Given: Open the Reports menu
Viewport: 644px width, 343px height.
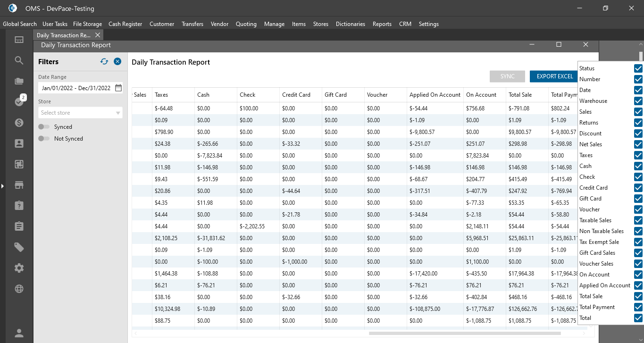Looking at the screenshot, I should pyautogui.click(x=382, y=24).
